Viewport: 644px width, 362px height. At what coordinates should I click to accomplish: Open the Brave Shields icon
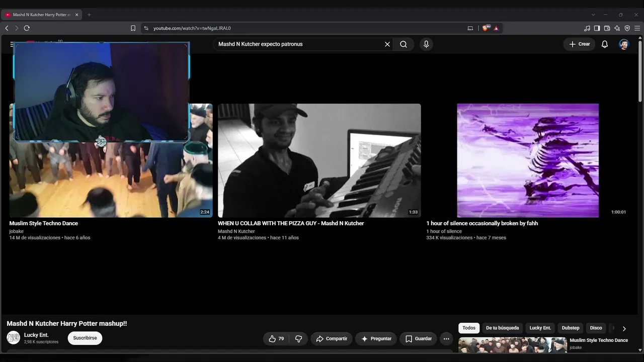(x=486, y=28)
